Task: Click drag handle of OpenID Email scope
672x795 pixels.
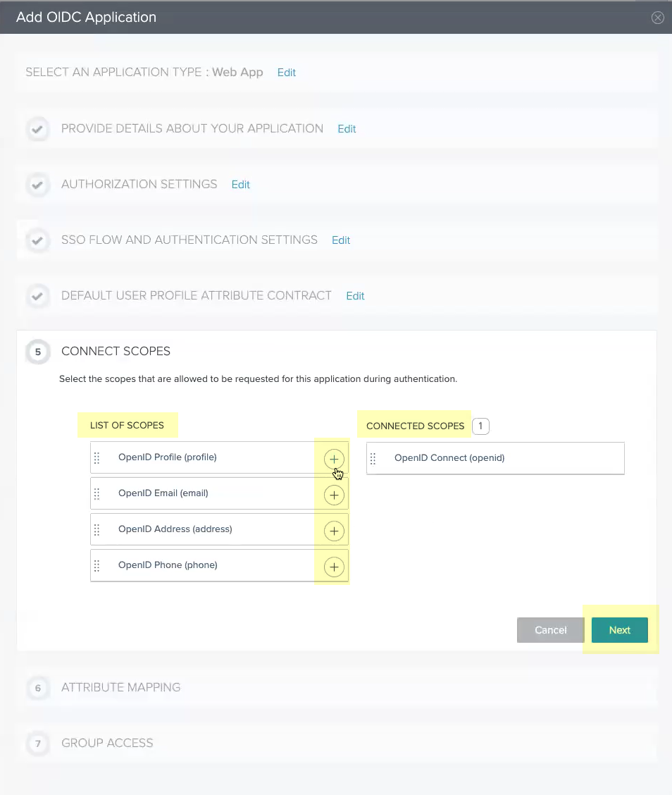Action: coord(97,494)
